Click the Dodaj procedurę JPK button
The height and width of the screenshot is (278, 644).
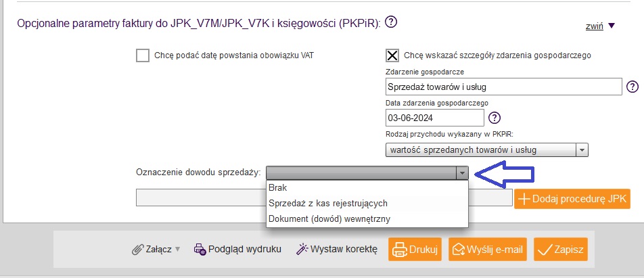pos(572,199)
